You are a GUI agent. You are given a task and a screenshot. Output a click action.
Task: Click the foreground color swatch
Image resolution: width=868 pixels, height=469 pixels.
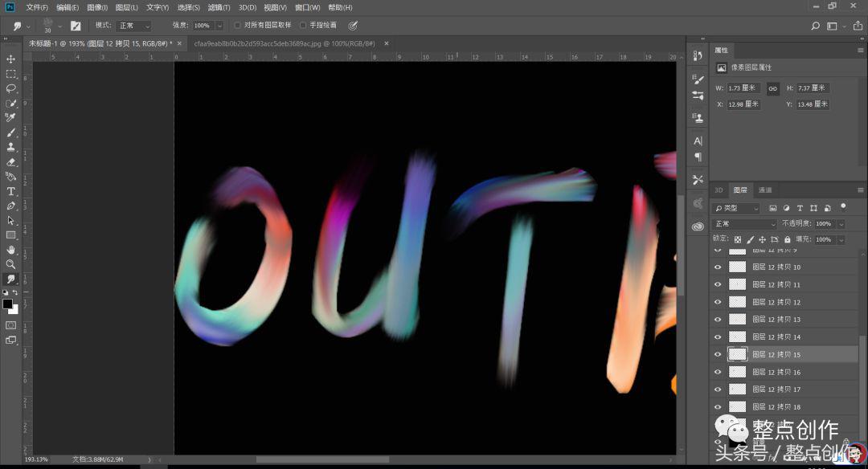(x=8, y=304)
